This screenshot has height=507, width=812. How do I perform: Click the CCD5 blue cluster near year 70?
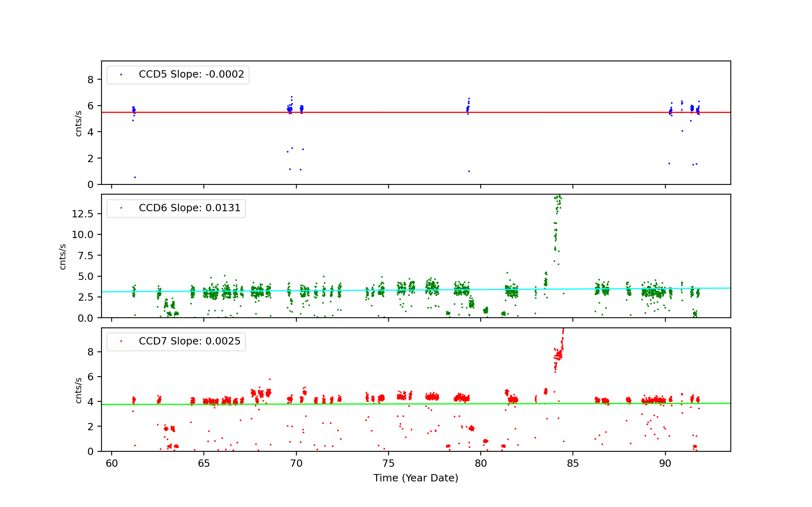(x=290, y=108)
